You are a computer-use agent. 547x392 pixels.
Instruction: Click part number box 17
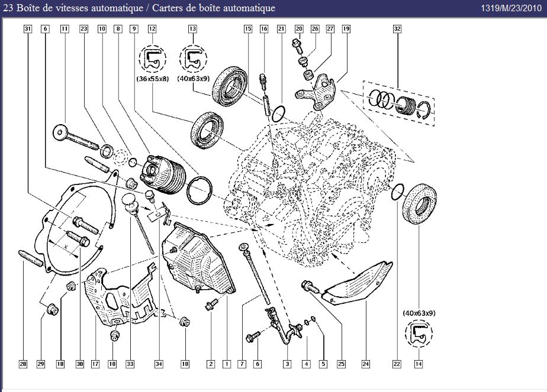pyautogui.click(x=95, y=364)
